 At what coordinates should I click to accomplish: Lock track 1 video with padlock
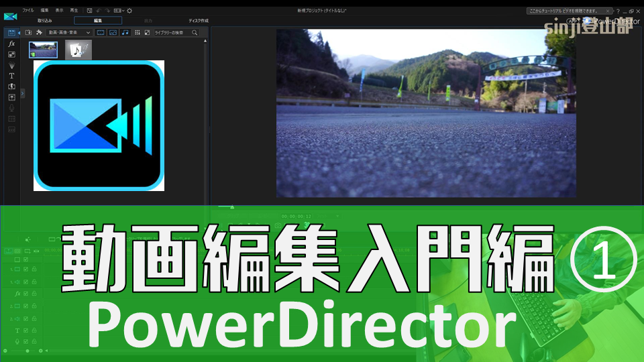point(34,269)
